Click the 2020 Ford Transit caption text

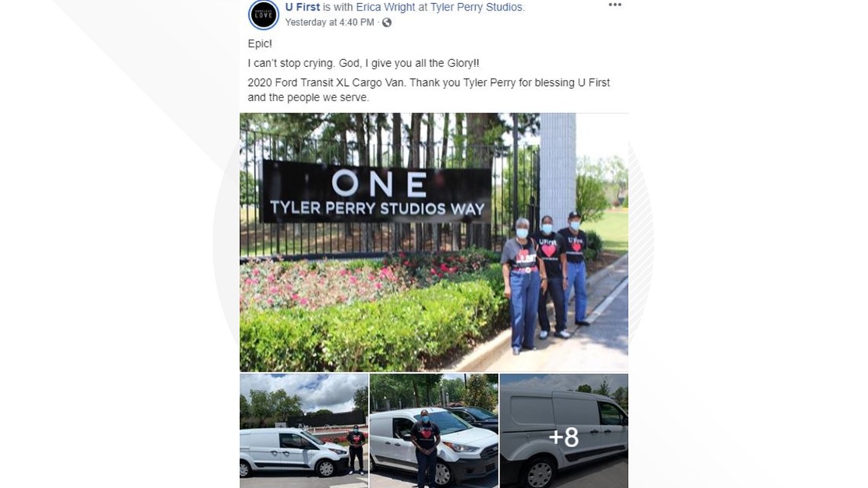429,90
